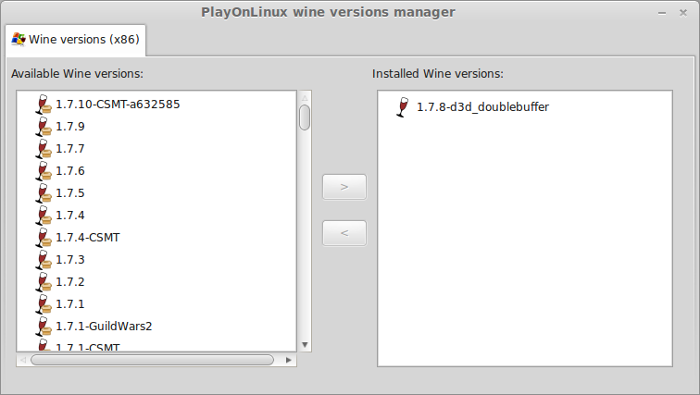Click the Windows logo icon on the x86 tab

pos(18,39)
